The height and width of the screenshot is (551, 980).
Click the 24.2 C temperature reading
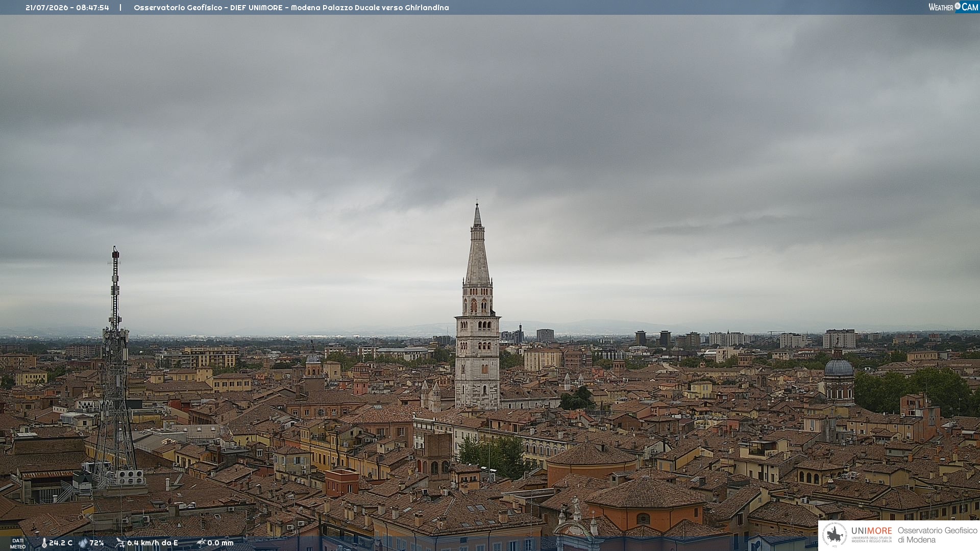[61, 543]
